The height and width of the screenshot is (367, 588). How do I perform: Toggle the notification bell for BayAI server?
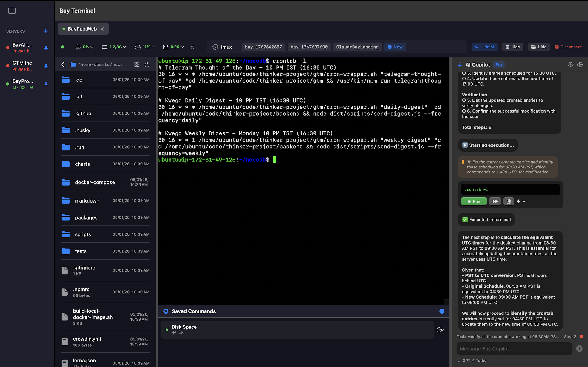tap(46, 47)
